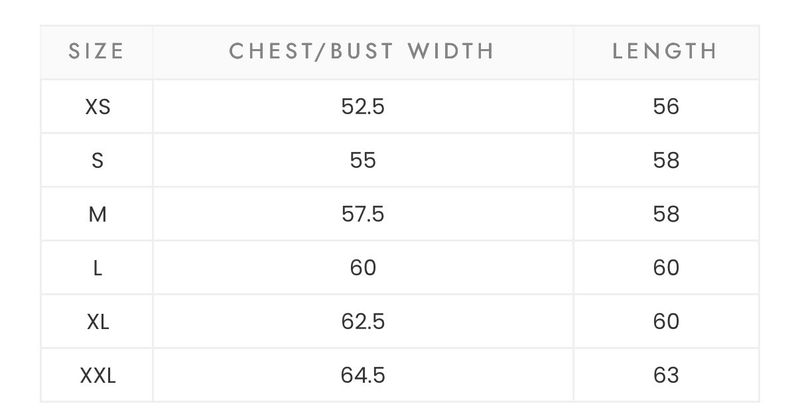Select the XS size cell
800x418 pixels.
97,107
